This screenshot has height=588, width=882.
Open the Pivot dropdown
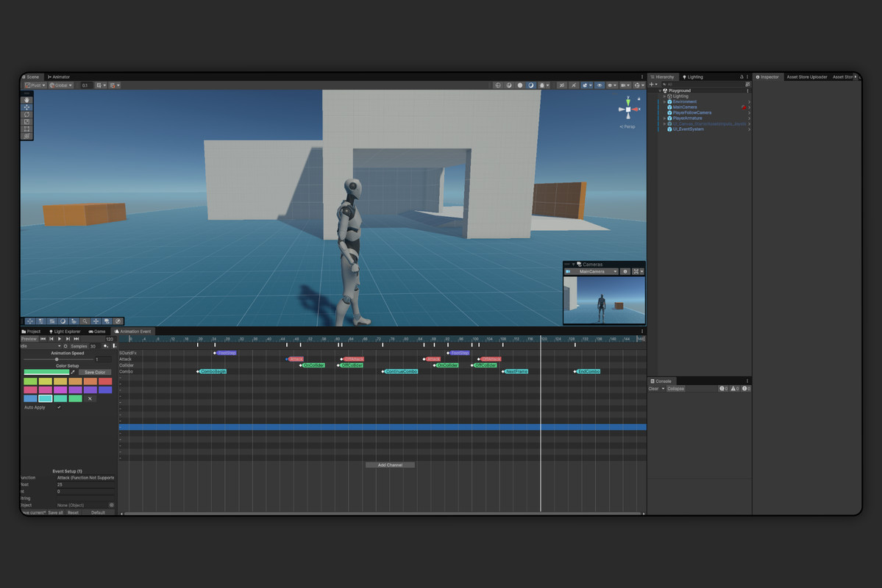click(35, 85)
